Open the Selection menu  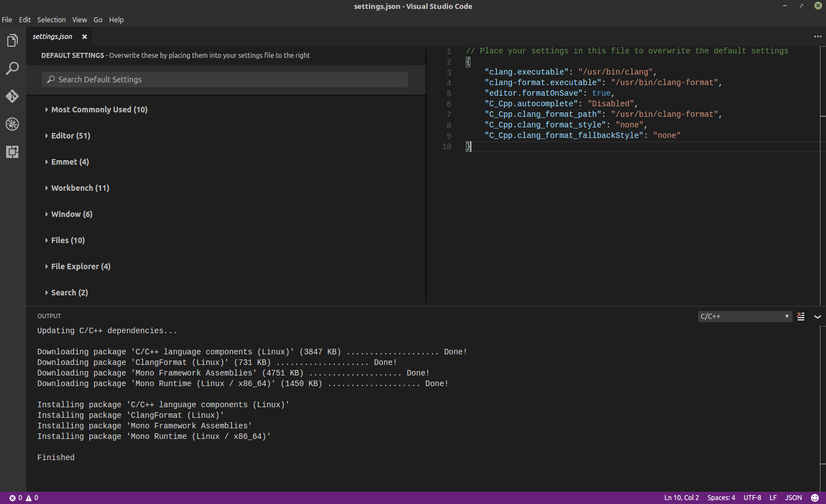pyautogui.click(x=51, y=19)
